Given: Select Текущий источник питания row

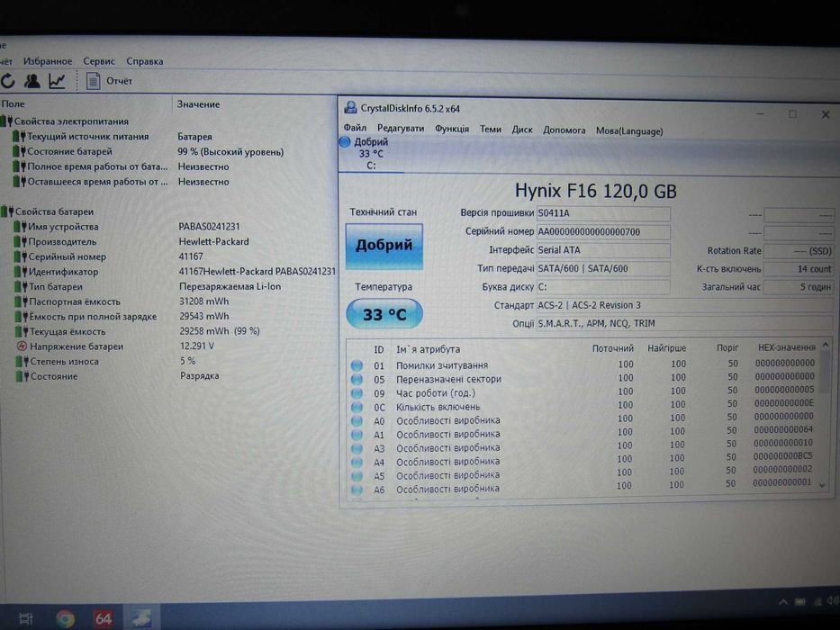Looking at the screenshot, I should pos(113,137).
